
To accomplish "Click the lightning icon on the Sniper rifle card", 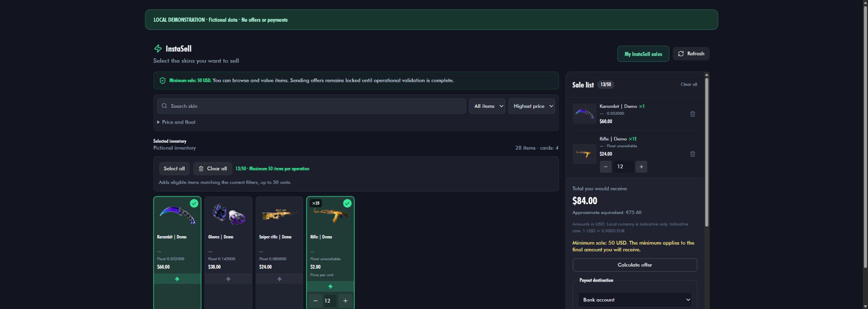I will 280,279.
